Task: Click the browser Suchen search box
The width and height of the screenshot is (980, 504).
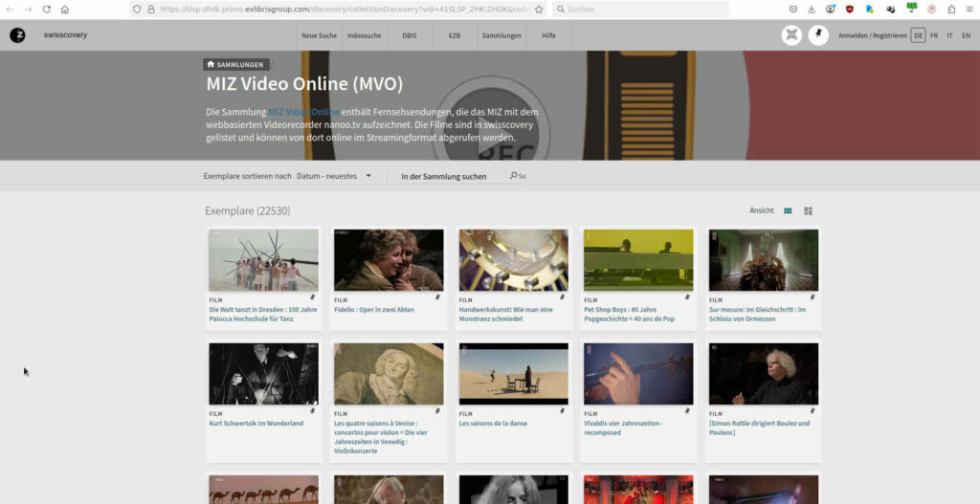Action: 640,10
